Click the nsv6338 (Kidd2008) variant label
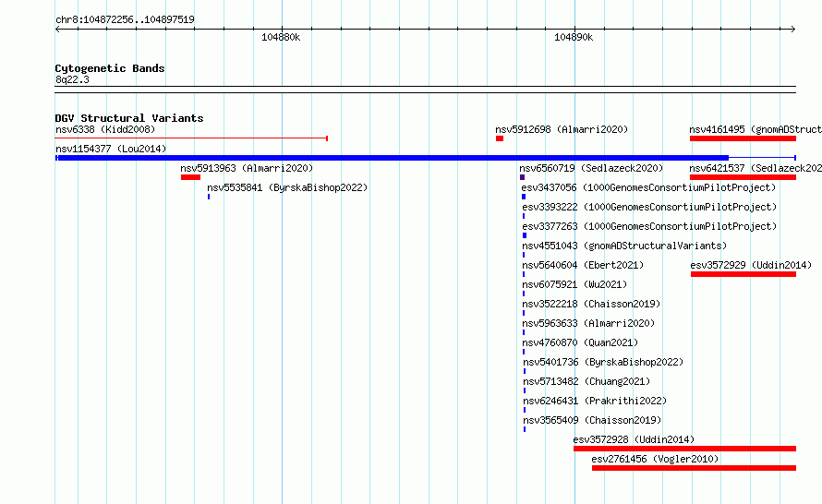Image resolution: width=822 pixels, height=504 pixels. point(105,129)
